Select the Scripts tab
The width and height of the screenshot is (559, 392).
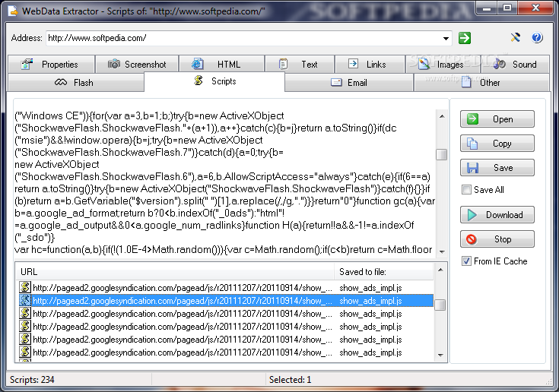point(214,81)
